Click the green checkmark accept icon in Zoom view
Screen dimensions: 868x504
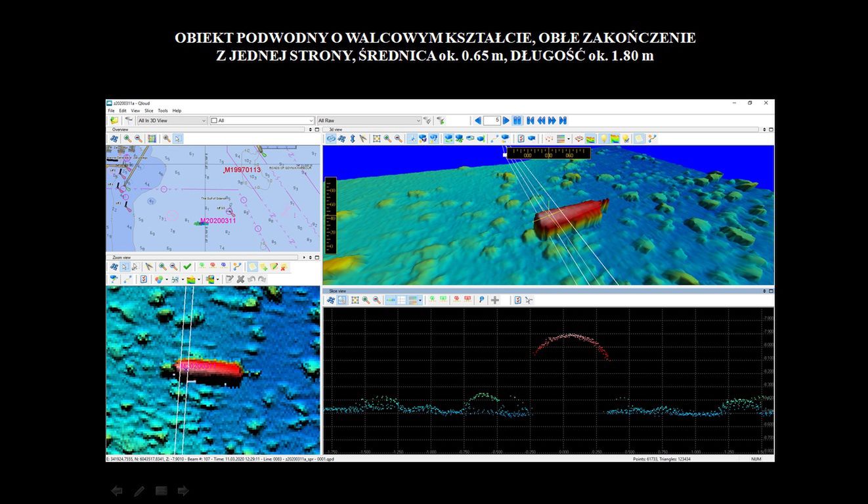pos(187,267)
